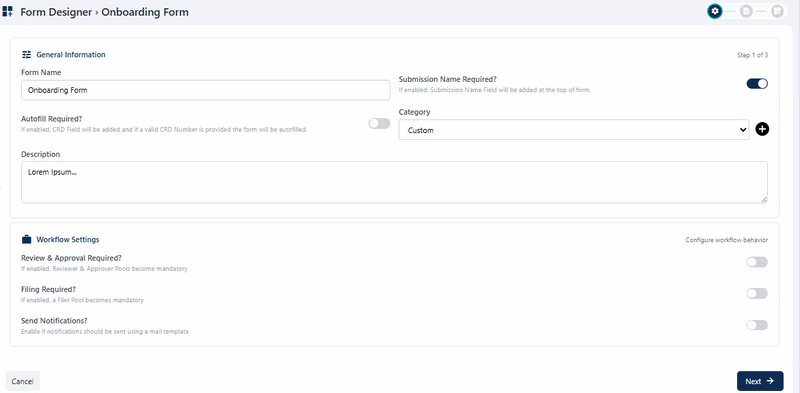Click the General Information sliders icon
This screenshot has height=393, width=800.
tap(27, 55)
